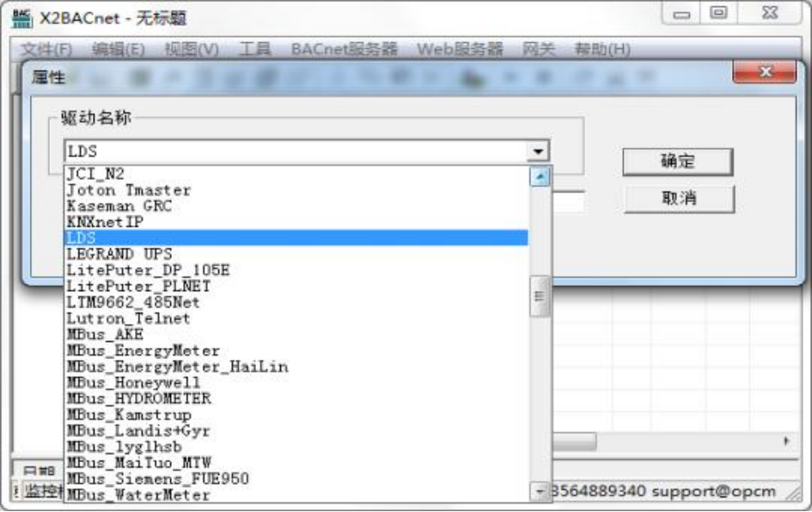Select MBus_MaiTuo_MTW driver
Image resolution: width=812 pixels, height=512 pixels.
click(x=296, y=462)
